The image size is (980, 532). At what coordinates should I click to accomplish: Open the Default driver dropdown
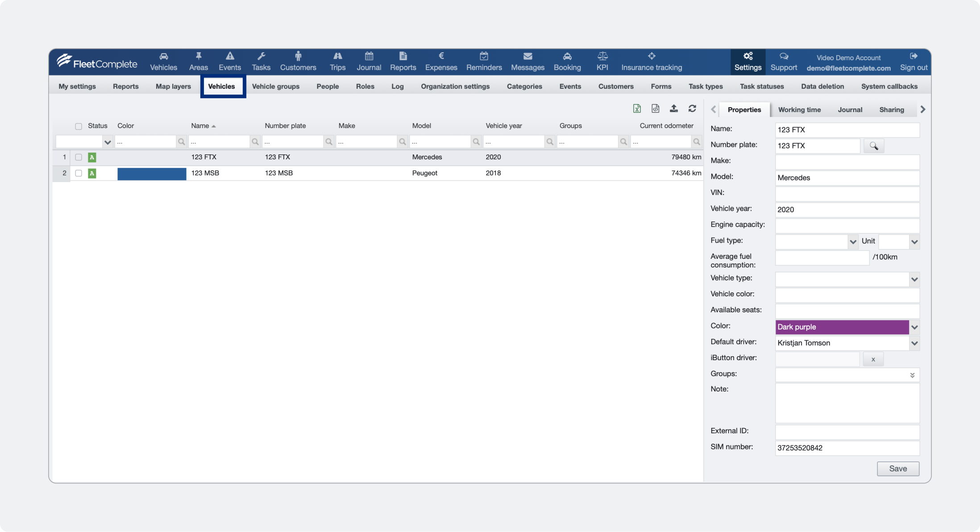(914, 343)
